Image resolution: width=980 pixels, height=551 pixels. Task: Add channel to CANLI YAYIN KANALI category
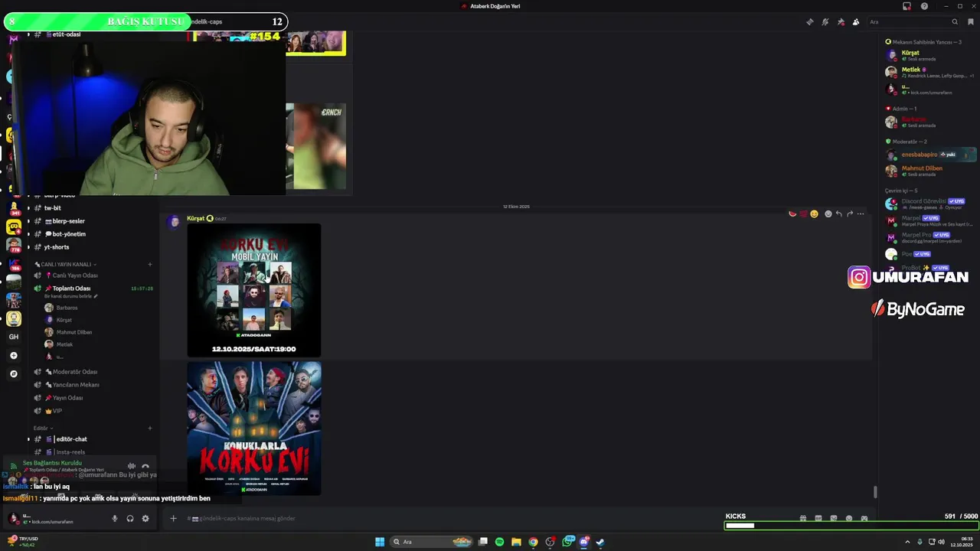150,264
